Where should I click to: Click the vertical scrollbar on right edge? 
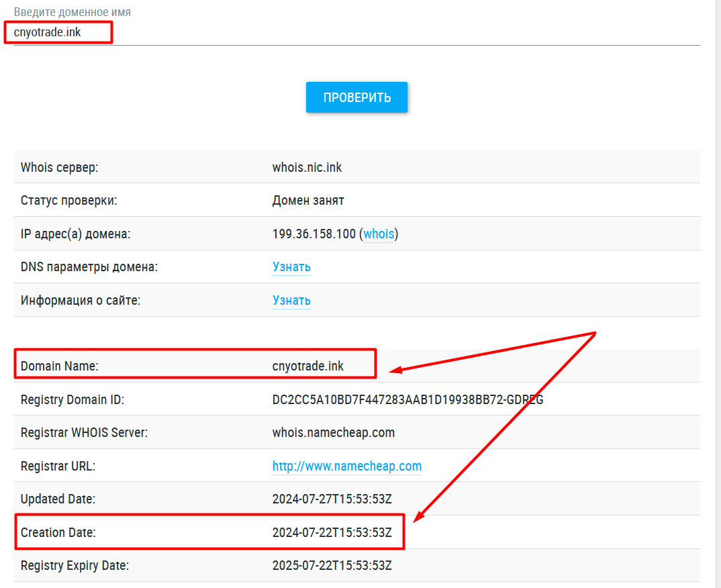point(717,268)
